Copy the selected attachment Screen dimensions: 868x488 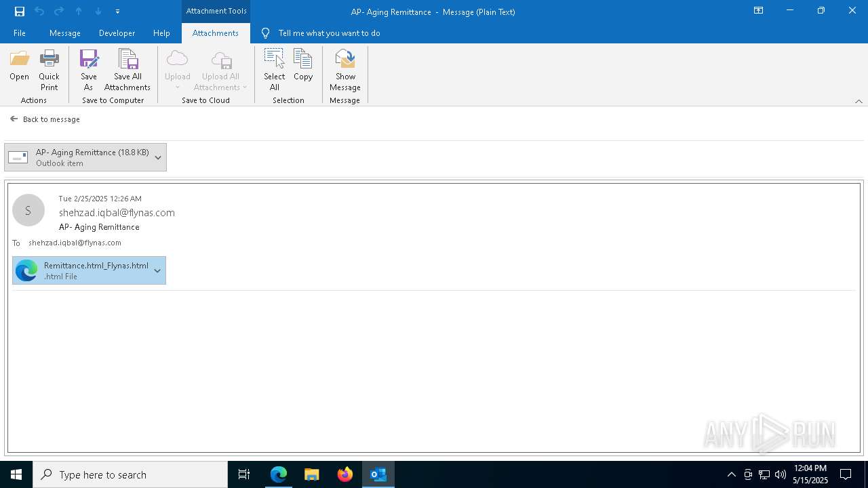click(x=303, y=66)
